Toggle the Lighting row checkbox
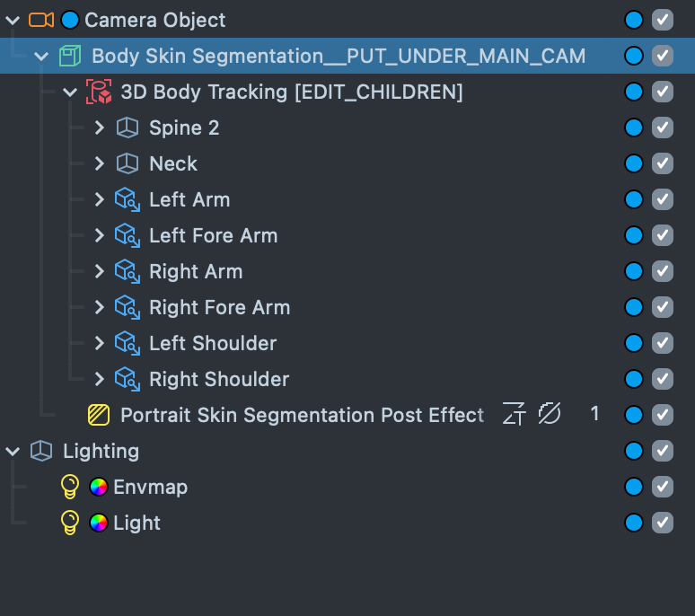 tap(663, 451)
